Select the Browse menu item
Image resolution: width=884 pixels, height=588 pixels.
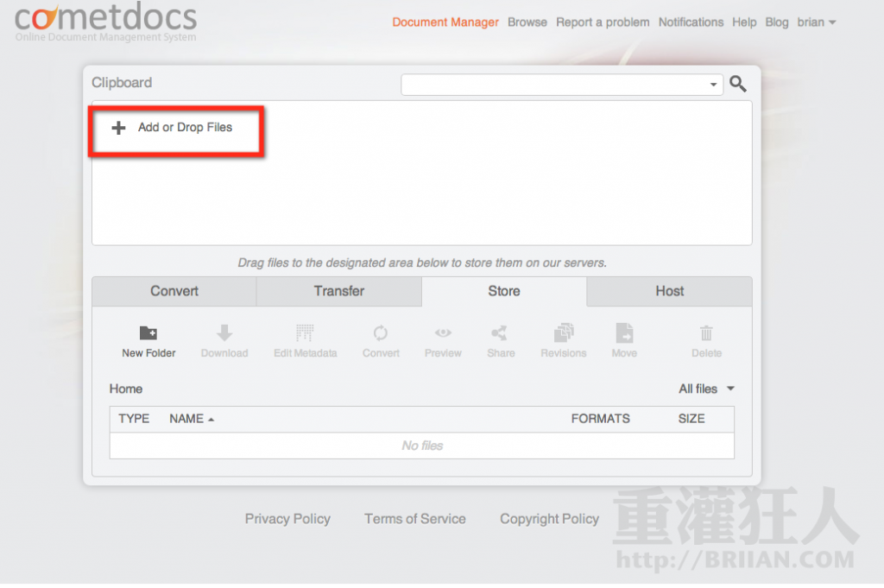(x=527, y=22)
